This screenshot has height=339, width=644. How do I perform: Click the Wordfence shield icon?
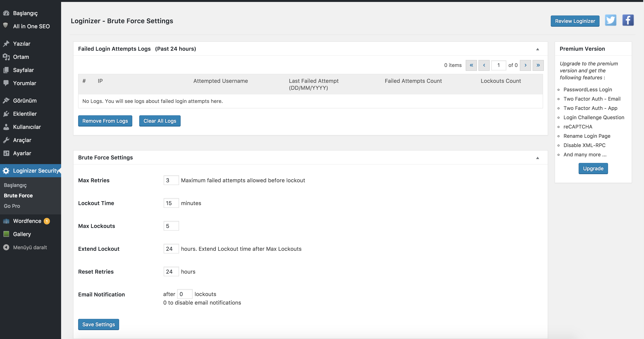[6, 221]
